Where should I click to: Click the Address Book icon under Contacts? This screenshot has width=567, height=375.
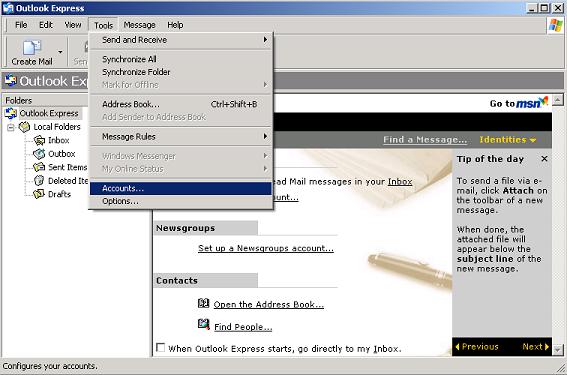[204, 303]
